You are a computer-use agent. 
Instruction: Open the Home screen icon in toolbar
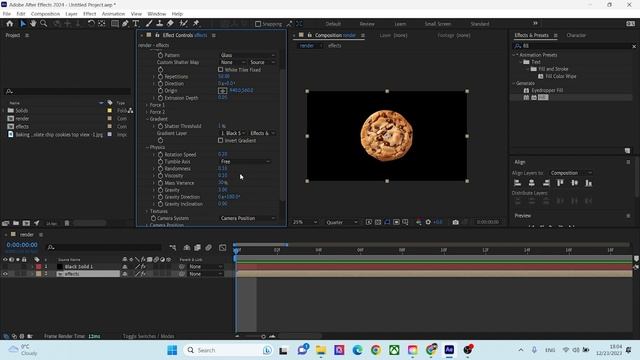(x=9, y=24)
